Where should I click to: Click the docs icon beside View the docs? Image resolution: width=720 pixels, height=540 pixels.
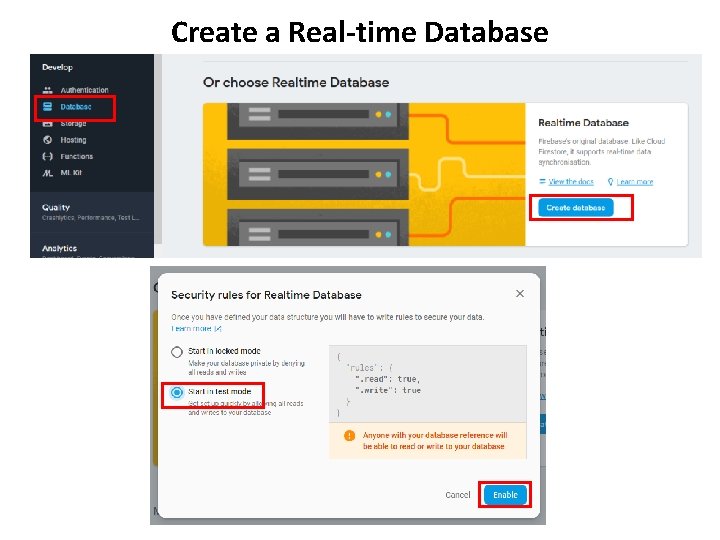point(542,181)
